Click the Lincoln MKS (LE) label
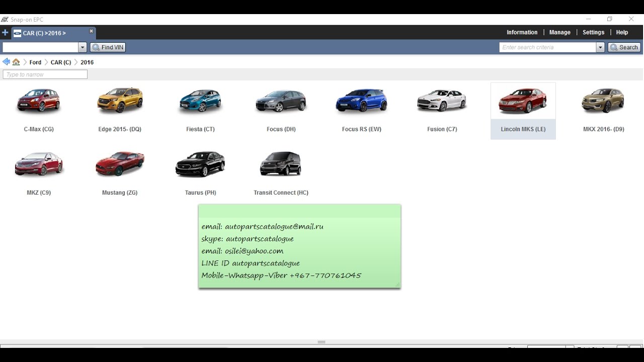 click(523, 129)
